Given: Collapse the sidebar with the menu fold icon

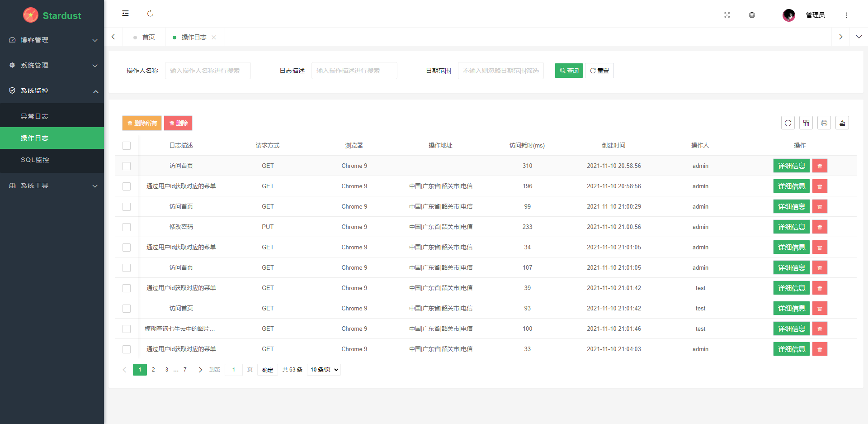Looking at the screenshot, I should (125, 14).
